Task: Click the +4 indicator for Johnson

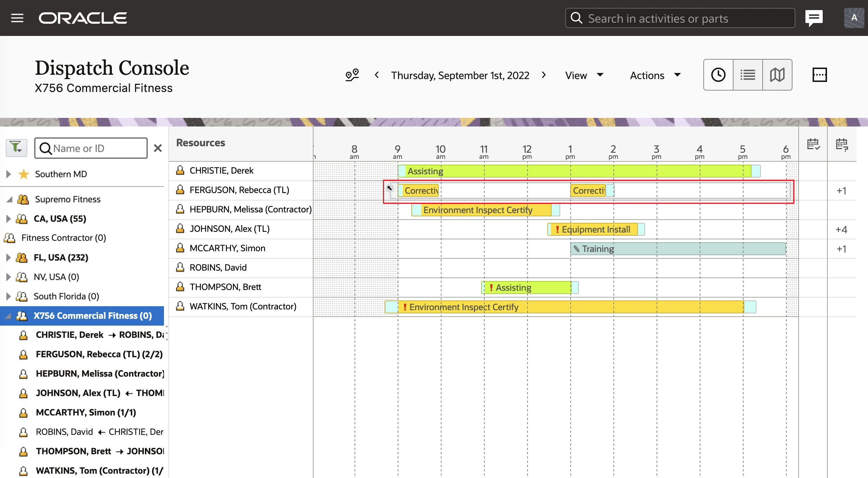Action: click(x=841, y=229)
